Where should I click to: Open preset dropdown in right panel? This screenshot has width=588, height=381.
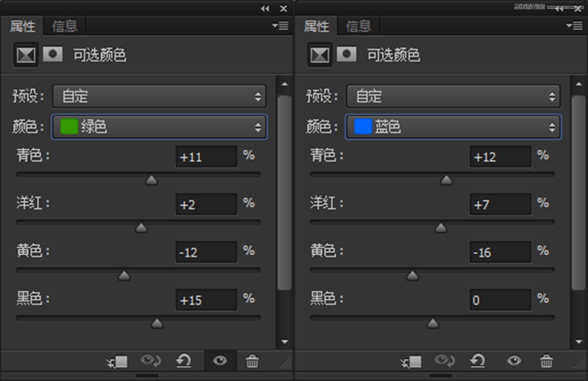coord(453,96)
